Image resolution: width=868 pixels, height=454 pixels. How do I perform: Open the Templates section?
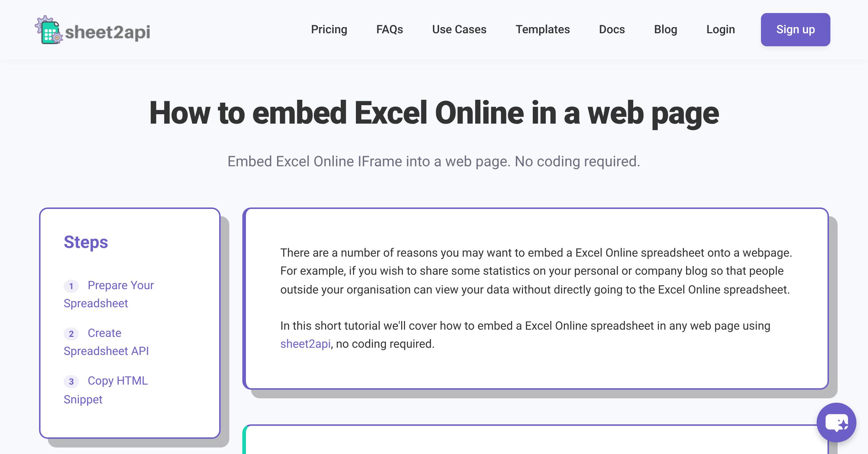point(543,29)
